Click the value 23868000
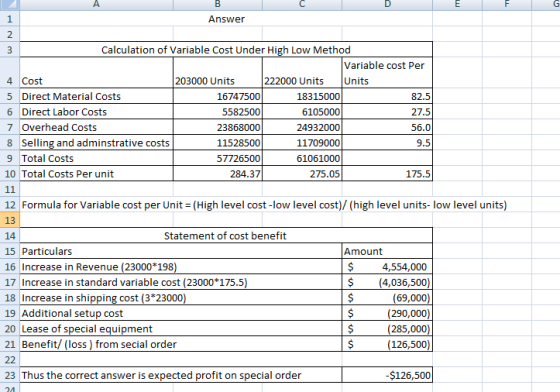 pyautogui.click(x=218, y=127)
